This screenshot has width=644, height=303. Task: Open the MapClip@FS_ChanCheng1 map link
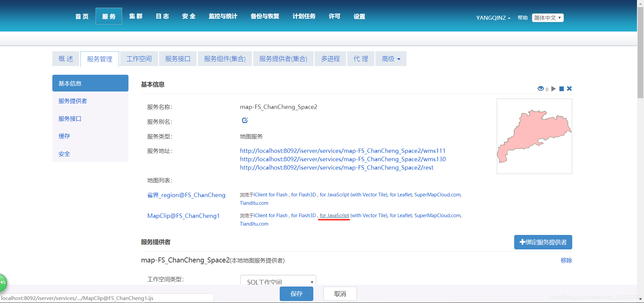[x=183, y=216]
